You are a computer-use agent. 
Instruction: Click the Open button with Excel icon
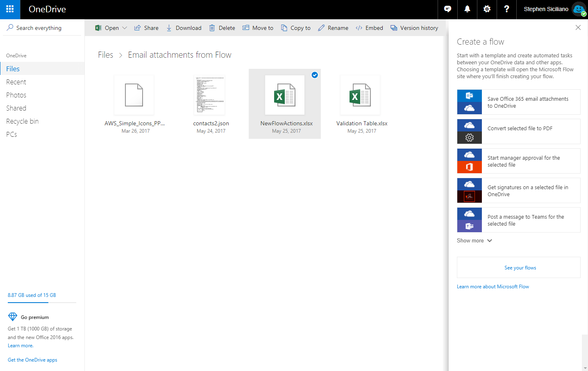(107, 28)
